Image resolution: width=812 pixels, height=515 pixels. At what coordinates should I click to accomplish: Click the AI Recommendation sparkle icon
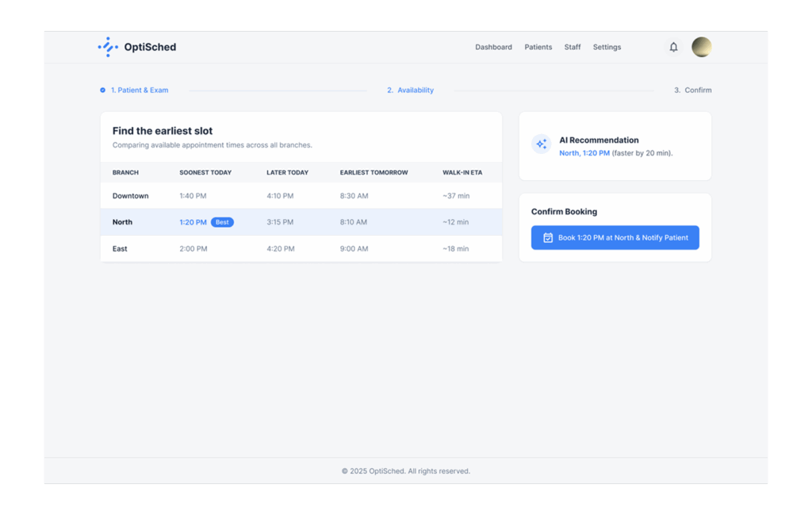pyautogui.click(x=541, y=144)
